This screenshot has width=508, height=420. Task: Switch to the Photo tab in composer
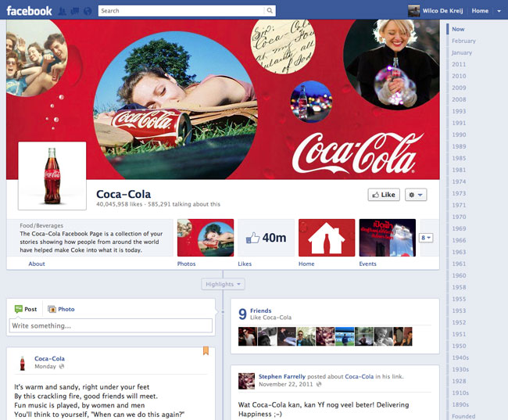coord(61,309)
